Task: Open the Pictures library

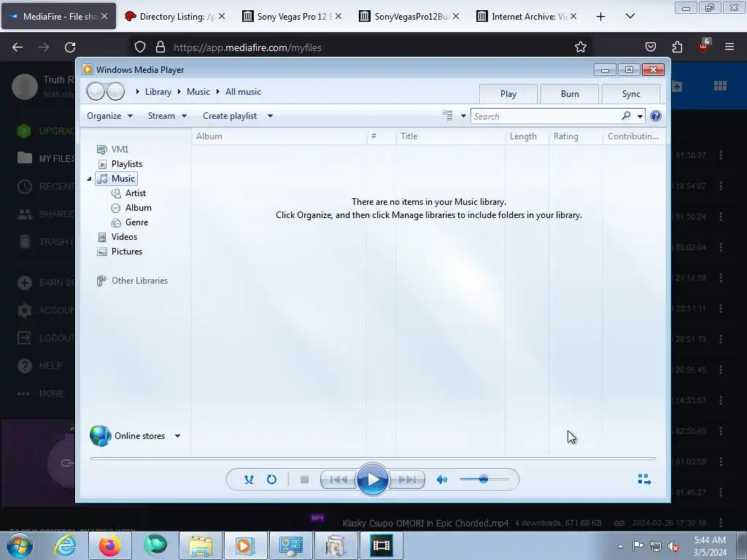Action: point(127,252)
